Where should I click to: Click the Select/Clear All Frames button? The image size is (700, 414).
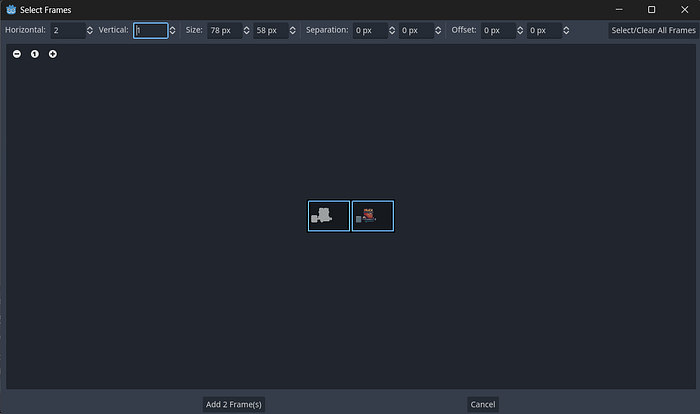coord(653,30)
